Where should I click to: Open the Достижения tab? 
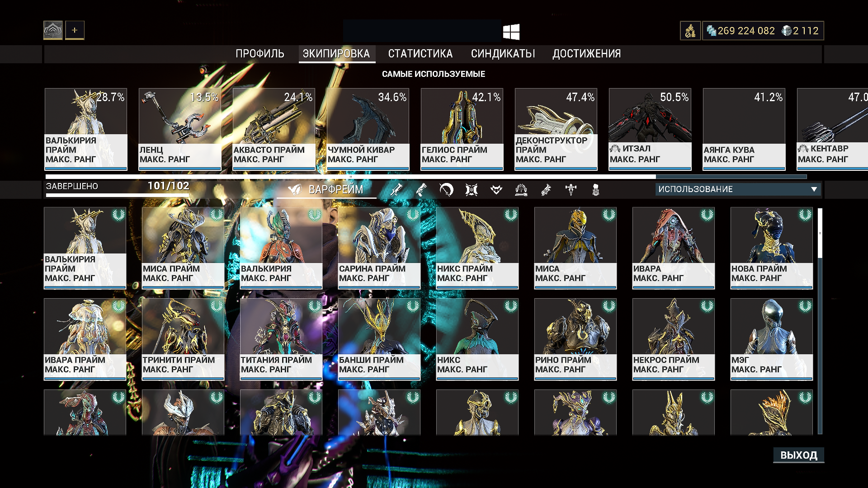point(586,54)
